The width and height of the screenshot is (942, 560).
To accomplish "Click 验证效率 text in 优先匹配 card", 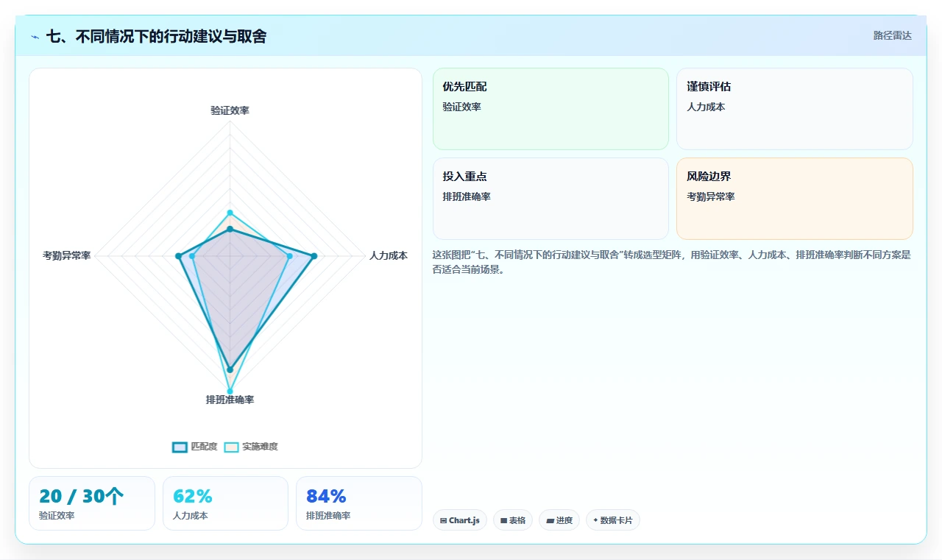I will click(461, 107).
